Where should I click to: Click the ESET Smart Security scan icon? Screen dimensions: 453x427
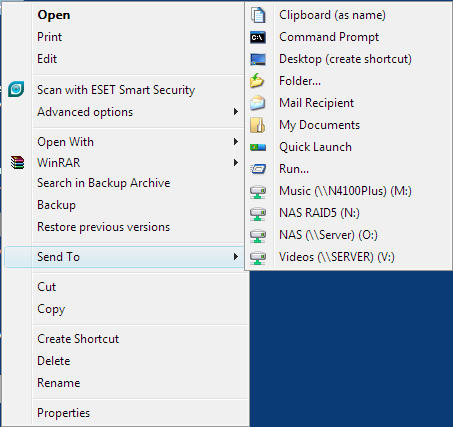pos(16,89)
